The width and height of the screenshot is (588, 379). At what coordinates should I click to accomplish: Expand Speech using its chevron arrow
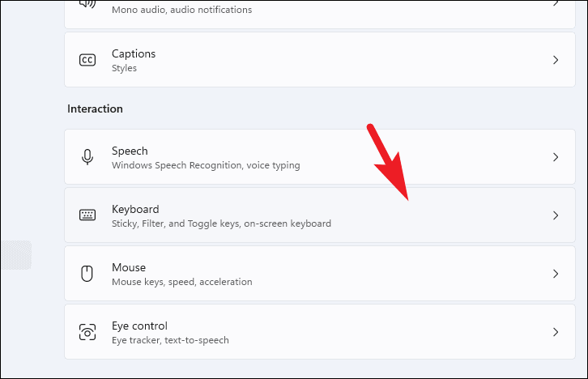pos(556,157)
